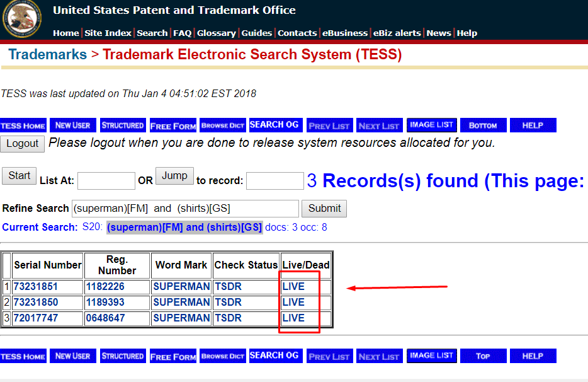The image size is (588, 382).
Task: Check TSDR status for 72017747
Action: [x=228, y=318]
